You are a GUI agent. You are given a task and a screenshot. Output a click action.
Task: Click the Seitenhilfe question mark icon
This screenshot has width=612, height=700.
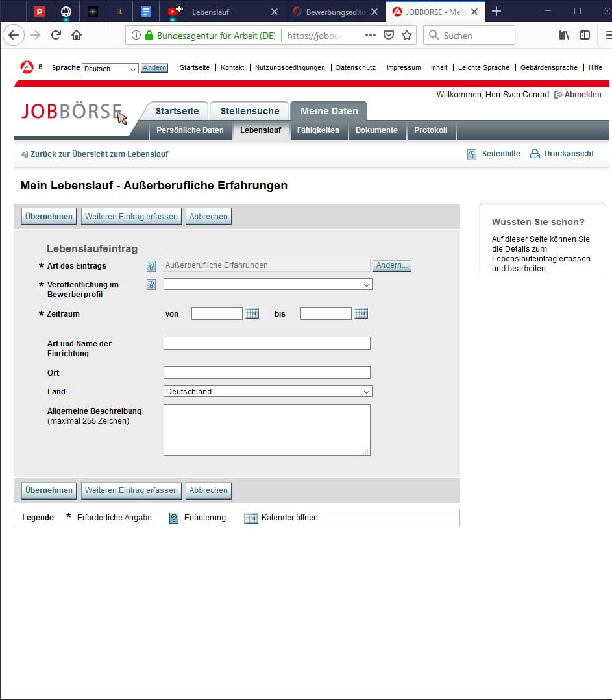pyautogui.click(x=472, y=154)
